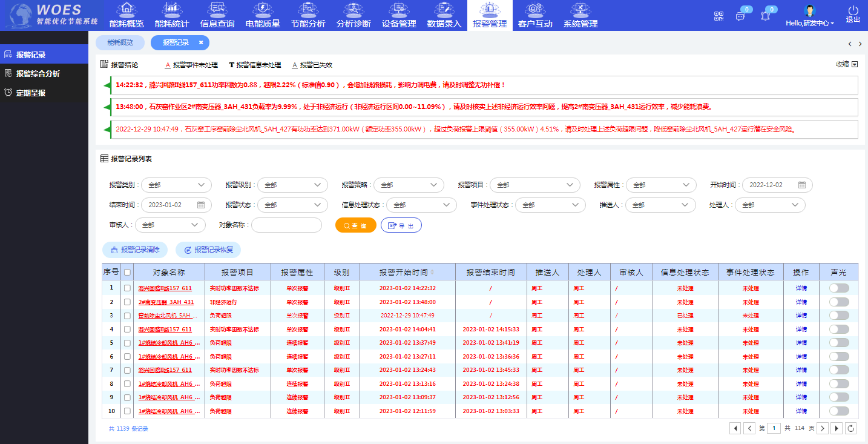Open the 开始时间 calendar icon

pos(801,185)
